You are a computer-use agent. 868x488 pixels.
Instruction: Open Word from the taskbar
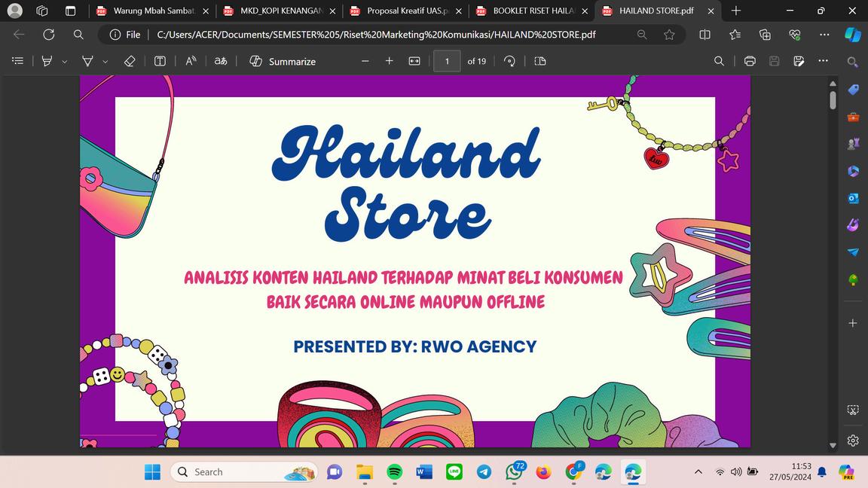click(424, 472)
